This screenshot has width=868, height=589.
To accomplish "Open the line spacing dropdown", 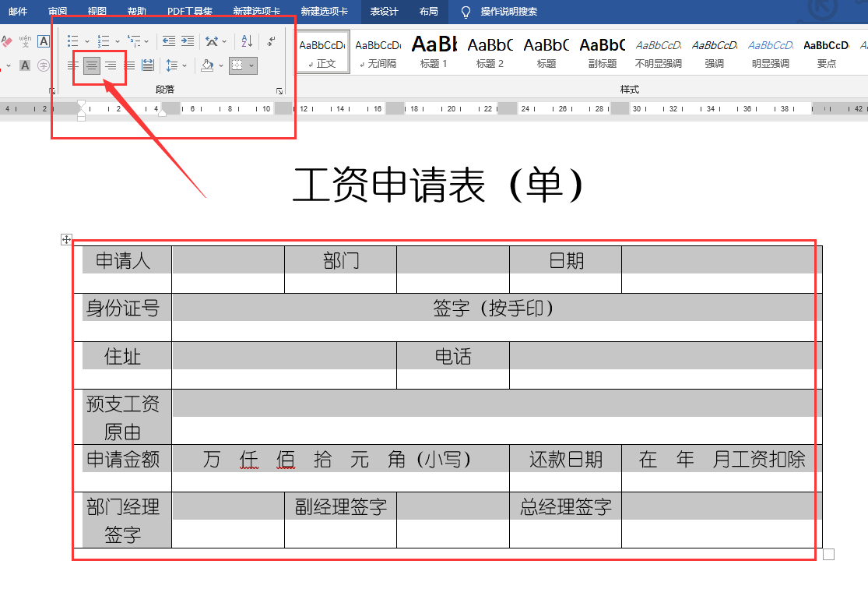I will tap(184, 65).
